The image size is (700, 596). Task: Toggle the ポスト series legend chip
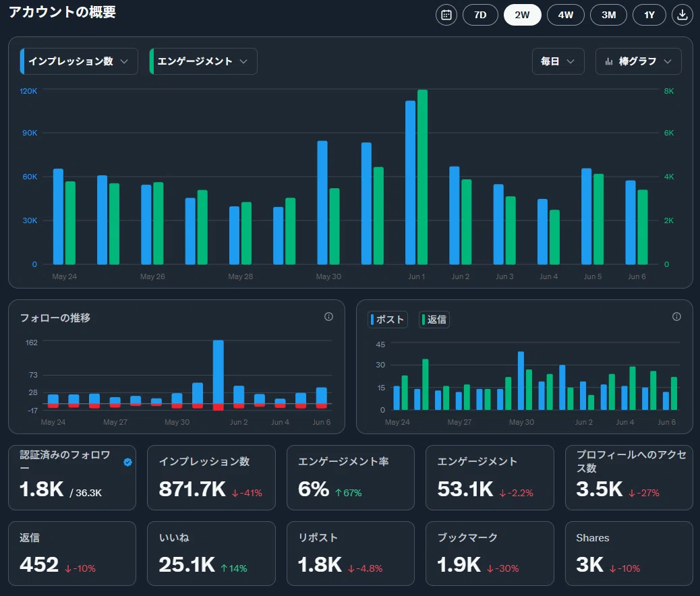(x=388, y=319)
